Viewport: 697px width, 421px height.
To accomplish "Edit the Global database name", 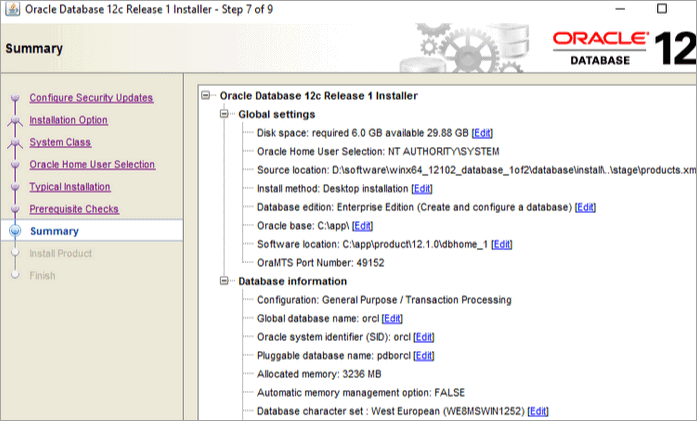I will point(392,318).
